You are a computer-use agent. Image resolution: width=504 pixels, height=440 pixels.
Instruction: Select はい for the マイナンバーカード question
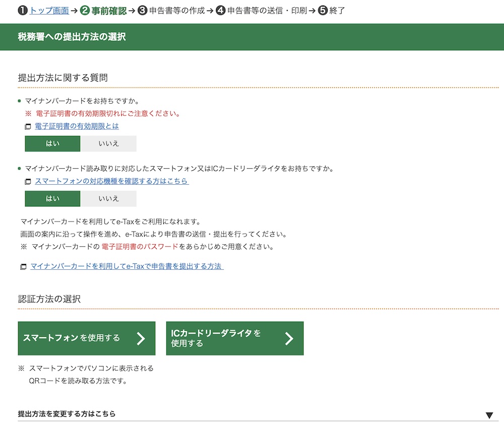[x=52, y=143]
